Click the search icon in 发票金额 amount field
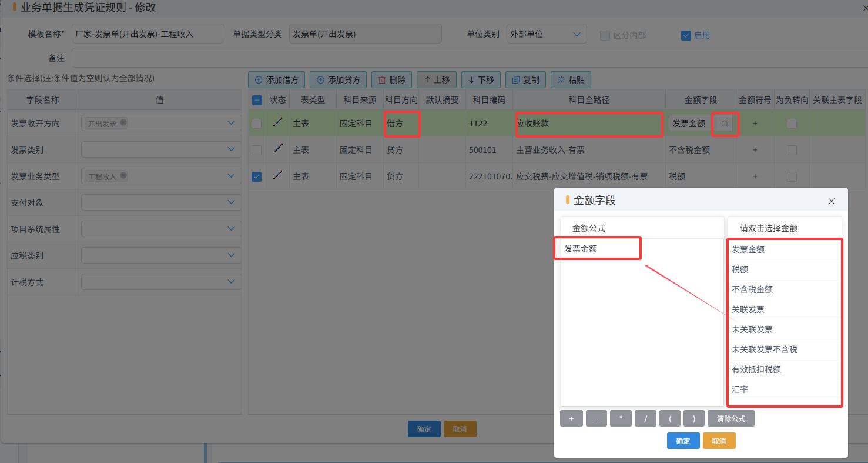The image size is (868, 463). pyautogui.click(x=725, y=124)
